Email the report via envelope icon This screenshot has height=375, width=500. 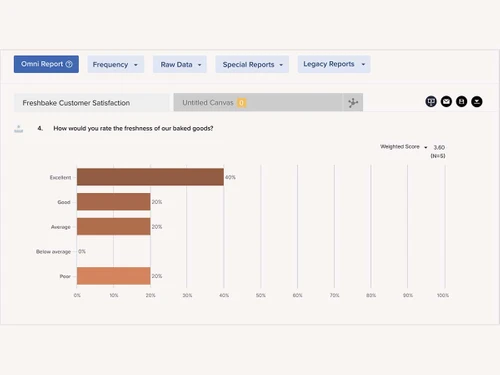pos(446,101)
